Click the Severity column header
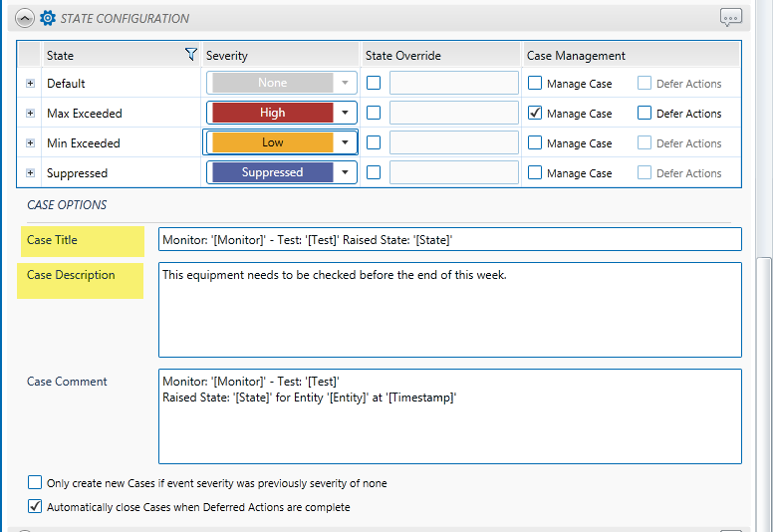This screenshot has height=532, width=775. click(227, 56)
